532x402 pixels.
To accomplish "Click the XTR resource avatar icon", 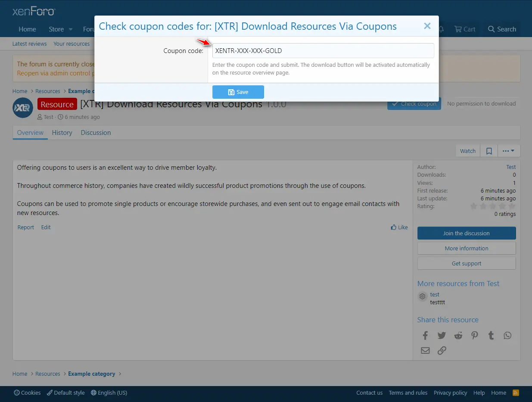I will tap(23, 108).
